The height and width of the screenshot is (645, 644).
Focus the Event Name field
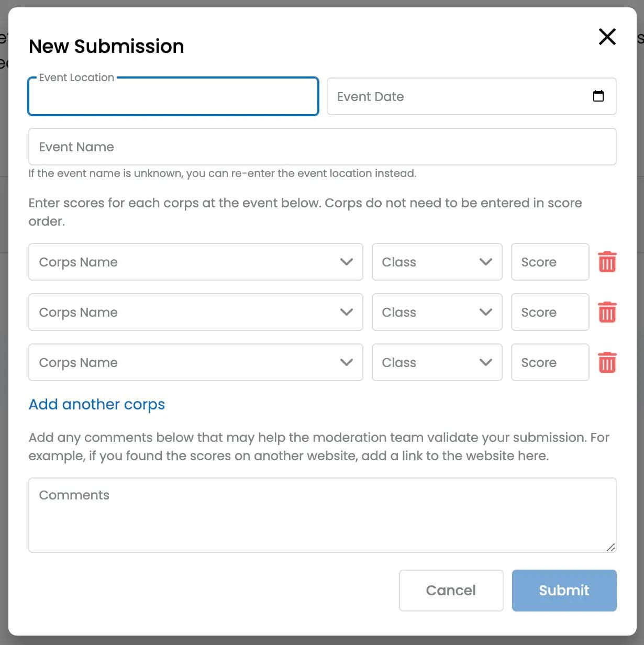pos(323,147)
